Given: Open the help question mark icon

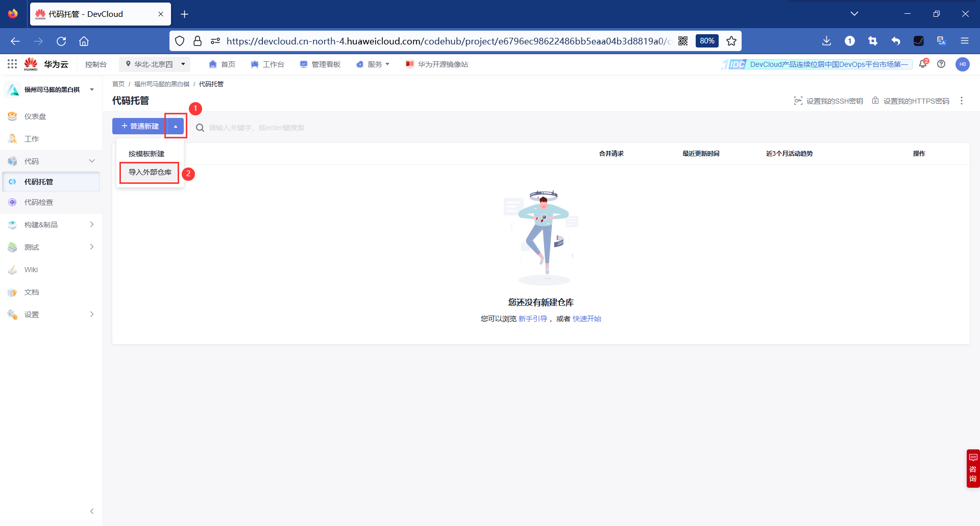Looking at the screenshot, I should coord(942,64).
